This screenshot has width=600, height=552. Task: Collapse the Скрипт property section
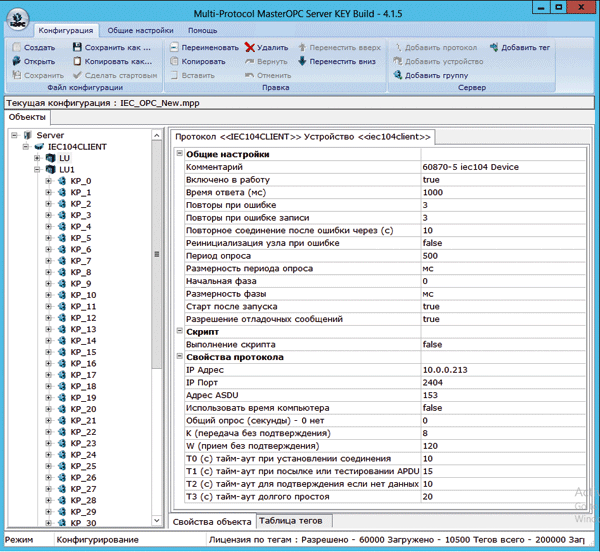coord(179,331)
